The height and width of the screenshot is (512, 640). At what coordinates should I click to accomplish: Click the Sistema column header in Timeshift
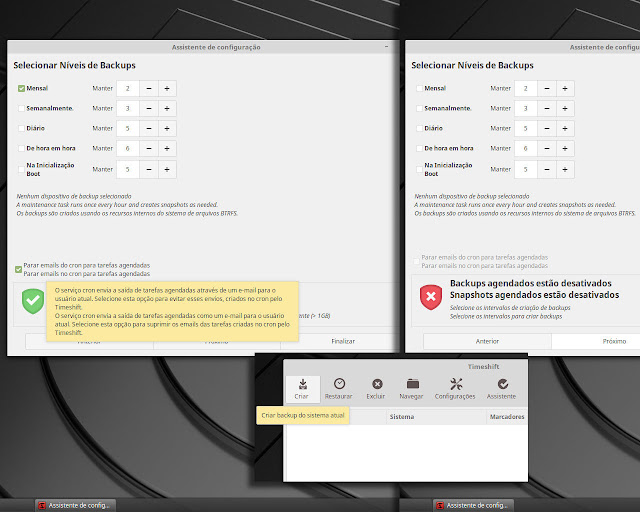[436, 416]
